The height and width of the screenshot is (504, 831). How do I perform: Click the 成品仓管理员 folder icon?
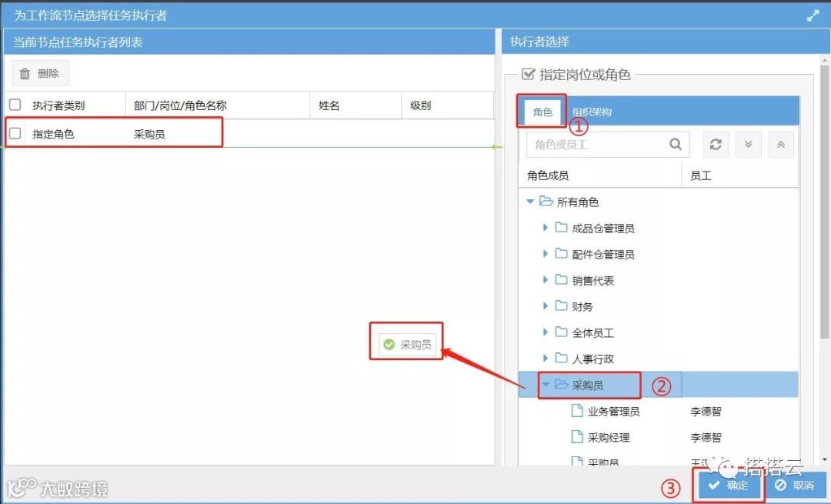(561, 227)
